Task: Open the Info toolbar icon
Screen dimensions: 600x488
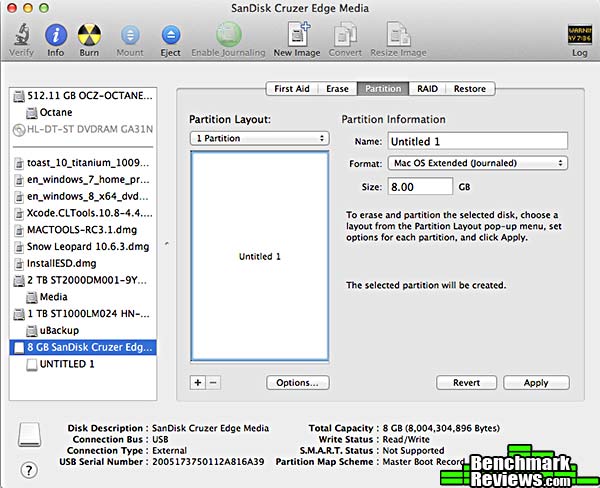Action: point(56,35)
